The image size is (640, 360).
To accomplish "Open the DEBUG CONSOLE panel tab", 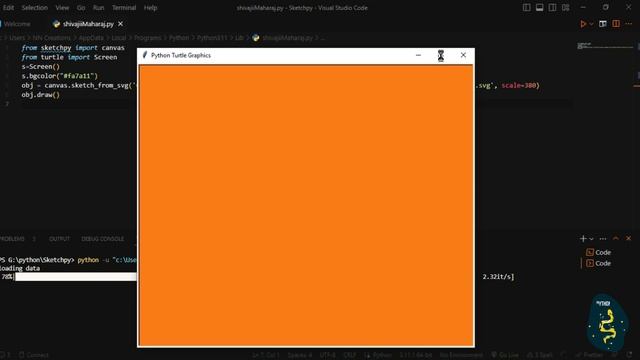I will click(x=102, y=239).
